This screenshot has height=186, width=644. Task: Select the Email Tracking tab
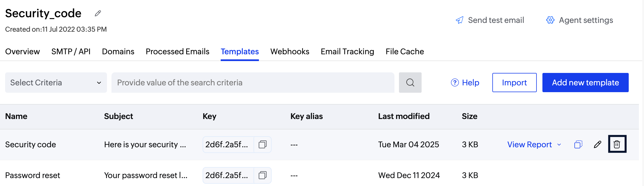tap(347, 51)
